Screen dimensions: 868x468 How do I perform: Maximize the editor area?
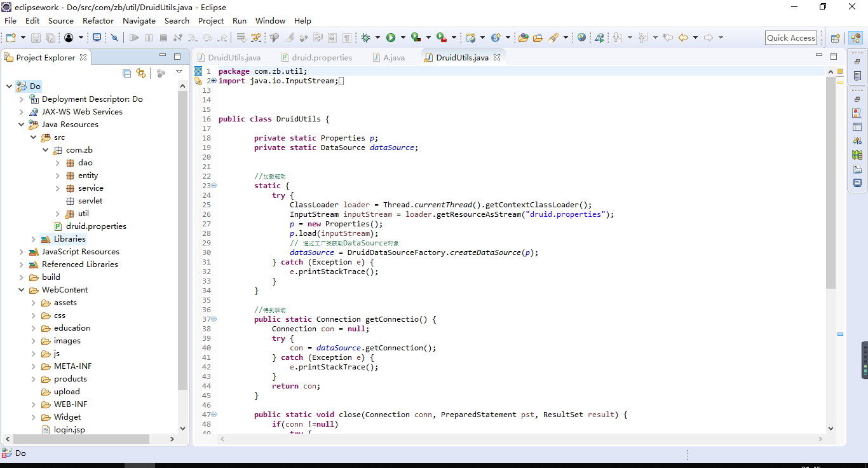834,56
